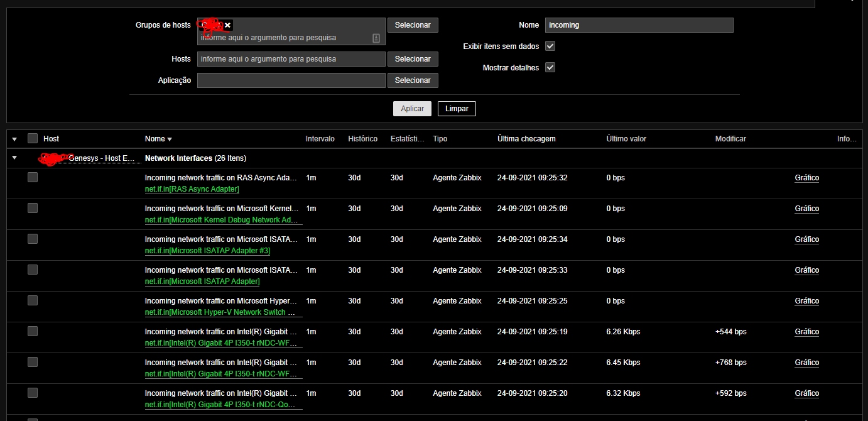
Task: Select checkbox for item with 6.32 Kbps
Action: pos(33,393)
